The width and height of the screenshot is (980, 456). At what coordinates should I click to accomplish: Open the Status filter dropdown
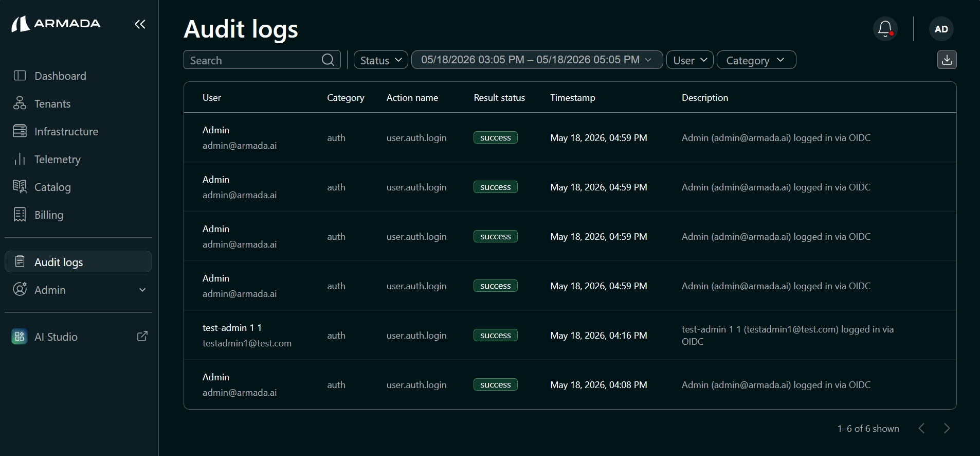tap(381, 60)
